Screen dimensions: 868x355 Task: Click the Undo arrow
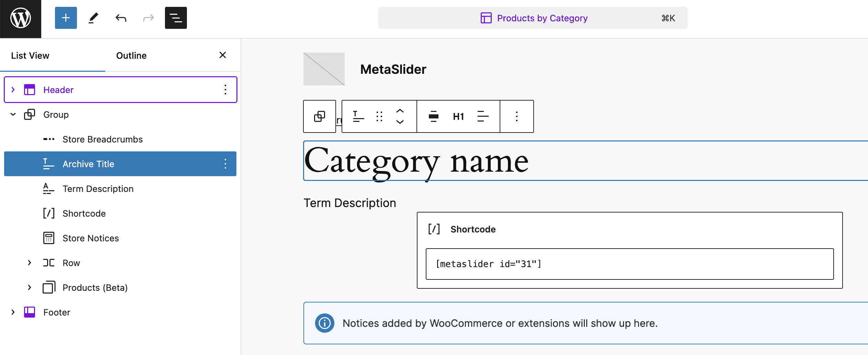pos(121,18)
